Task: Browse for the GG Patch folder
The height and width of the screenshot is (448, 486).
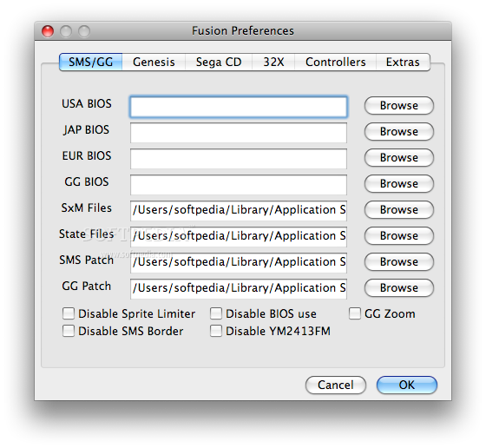Action: pos(399,287)
